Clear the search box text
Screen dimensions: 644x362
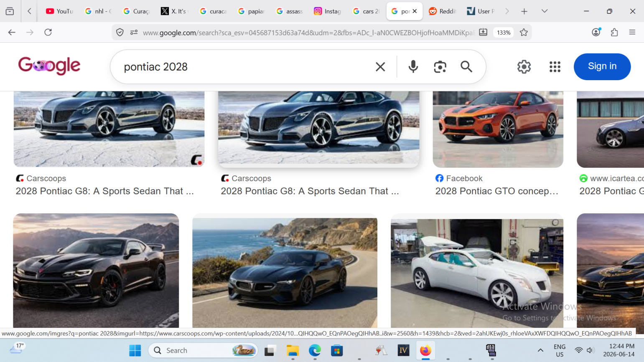point(380,67)
